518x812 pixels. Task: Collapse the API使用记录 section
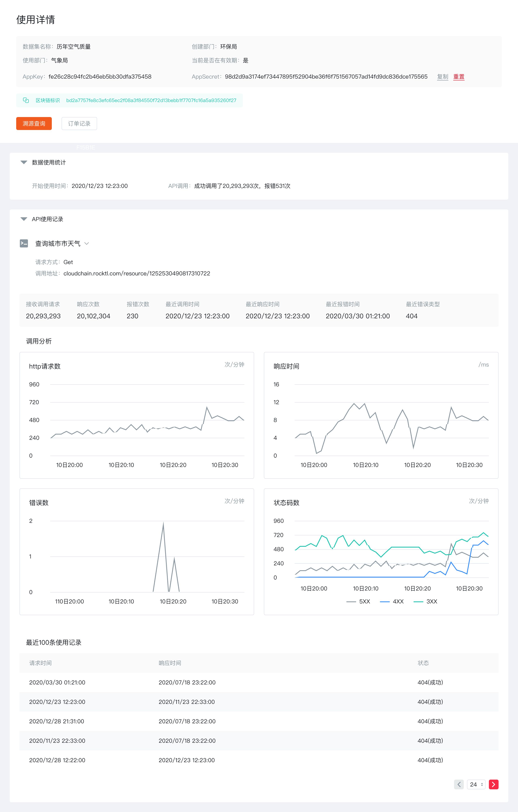24,219
